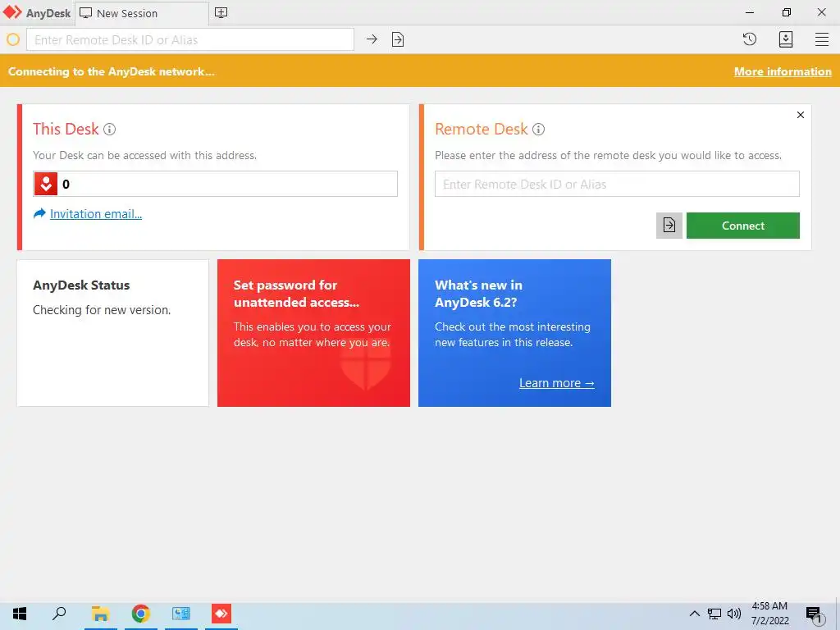This screenshot has width=840, height=630.
Task: Click the red AnyDesk ID icon in This Desk
Action: (x=46, y=184)
